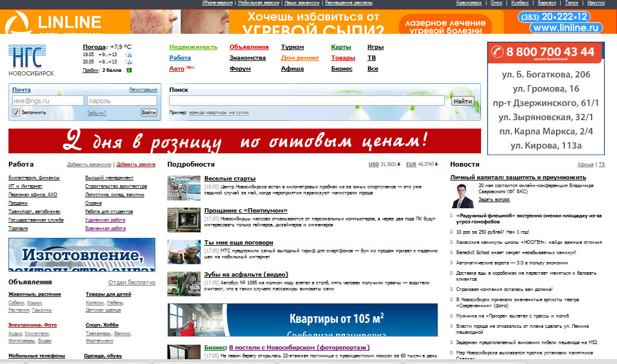This screenshot has height=364, width=617.
Task: Click the пароль password field
Action: (122, 101)
